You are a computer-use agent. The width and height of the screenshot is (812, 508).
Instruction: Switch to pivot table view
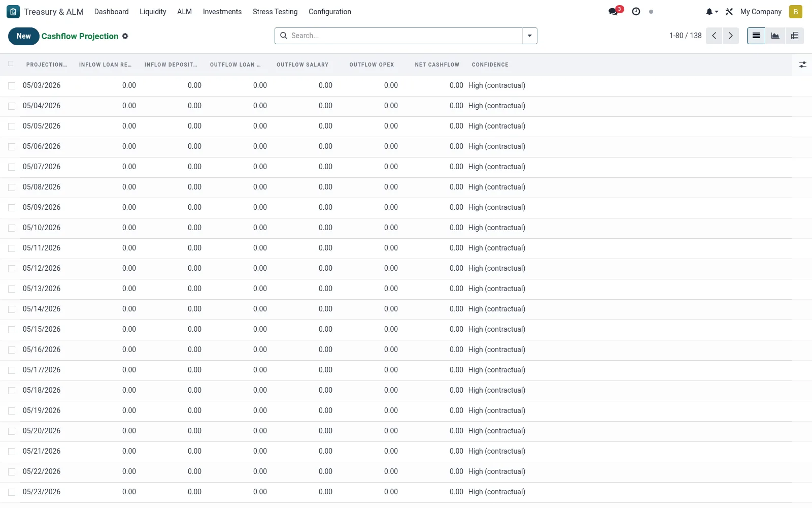(795, 36)
